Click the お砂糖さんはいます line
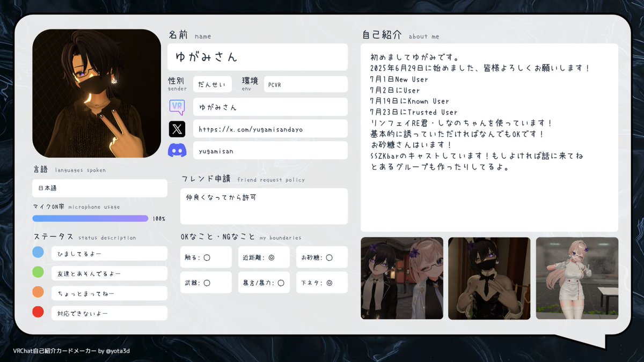This screenshot has width=644, height=362. tap(411, 145)
